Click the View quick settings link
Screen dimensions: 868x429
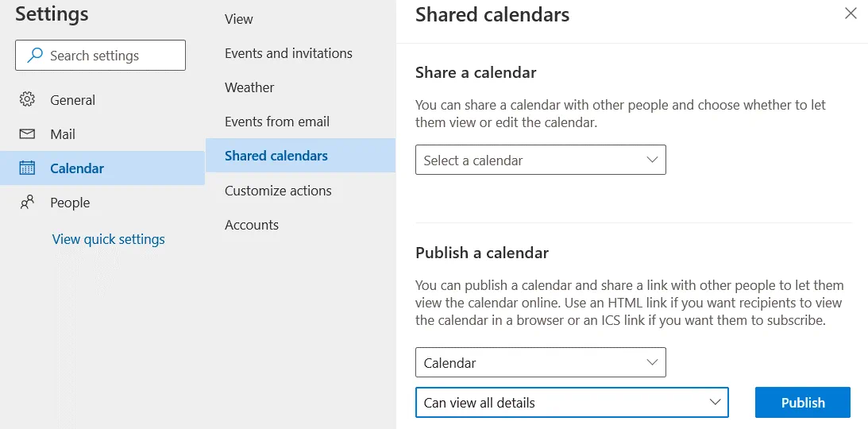coord(109,239)
